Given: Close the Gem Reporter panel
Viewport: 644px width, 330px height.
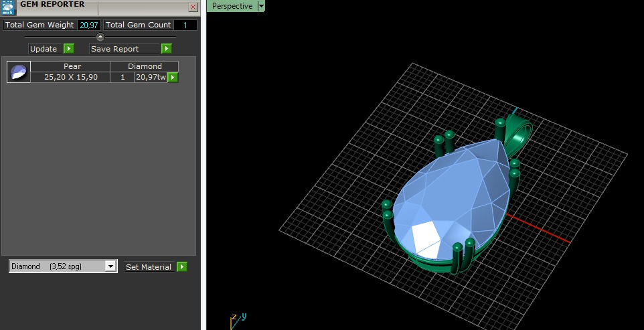Looking at the screenshot, I should [193, 7].
